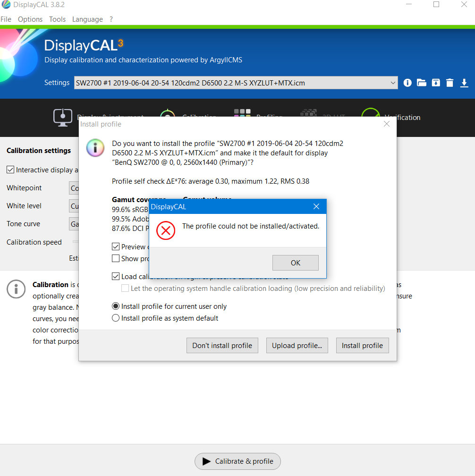This screenshot has height=476, width=475.
Task: Select the Profiling tab color patches icon
Action: tap(242, 113)
